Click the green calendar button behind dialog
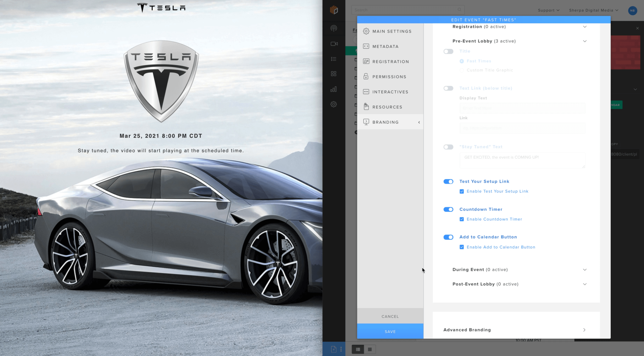 coord(616,105)
